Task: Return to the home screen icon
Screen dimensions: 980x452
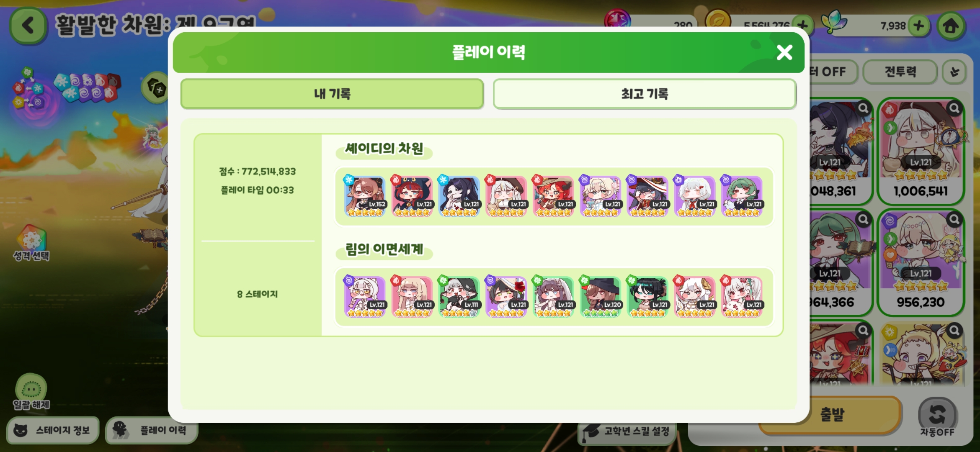Action: click(x=951, y=26)
